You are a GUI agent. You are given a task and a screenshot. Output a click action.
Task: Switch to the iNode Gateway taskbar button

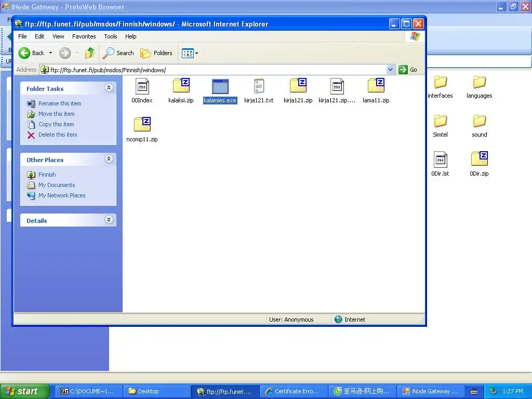[x=431, y=391]
